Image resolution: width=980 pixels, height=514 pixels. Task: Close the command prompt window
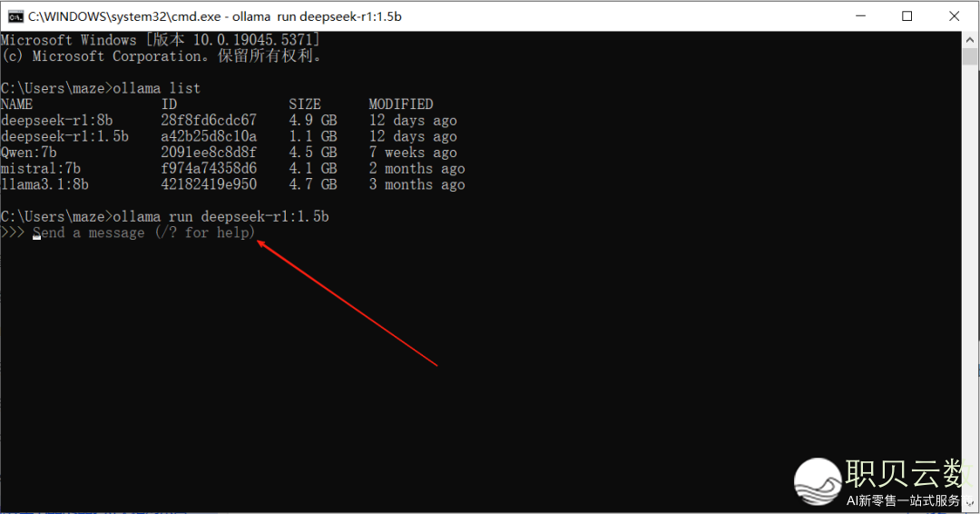[x=955, y=16]
